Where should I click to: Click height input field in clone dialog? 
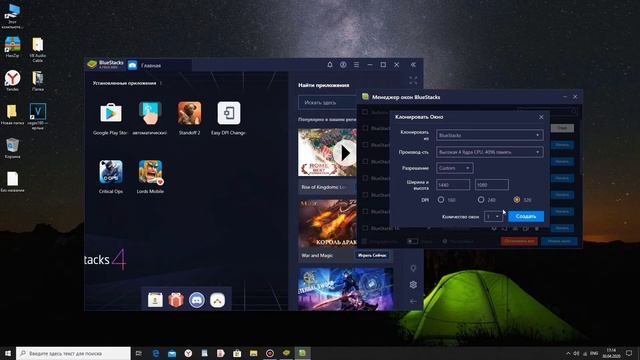[x=491, y=185]
